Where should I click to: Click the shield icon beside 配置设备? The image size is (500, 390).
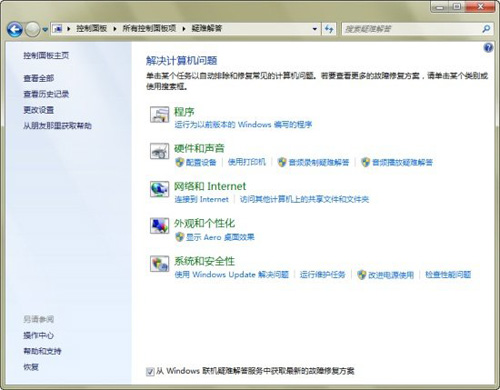[179, 162]
